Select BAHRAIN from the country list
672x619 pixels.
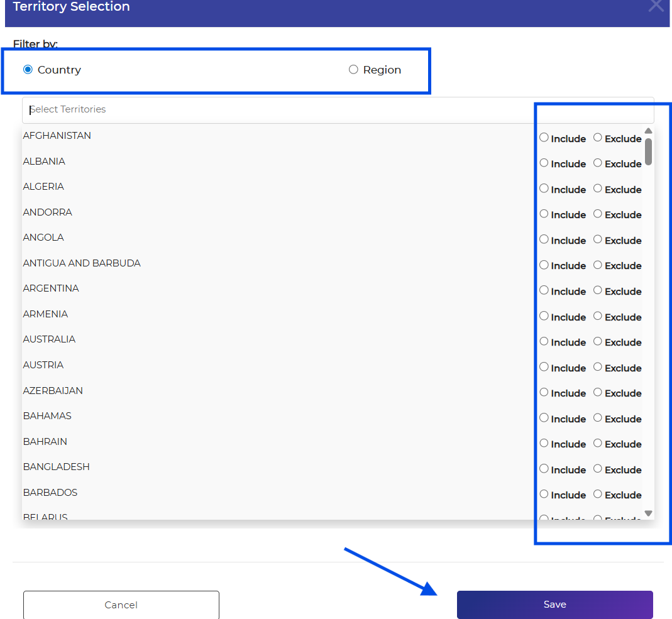pos(45,441)
